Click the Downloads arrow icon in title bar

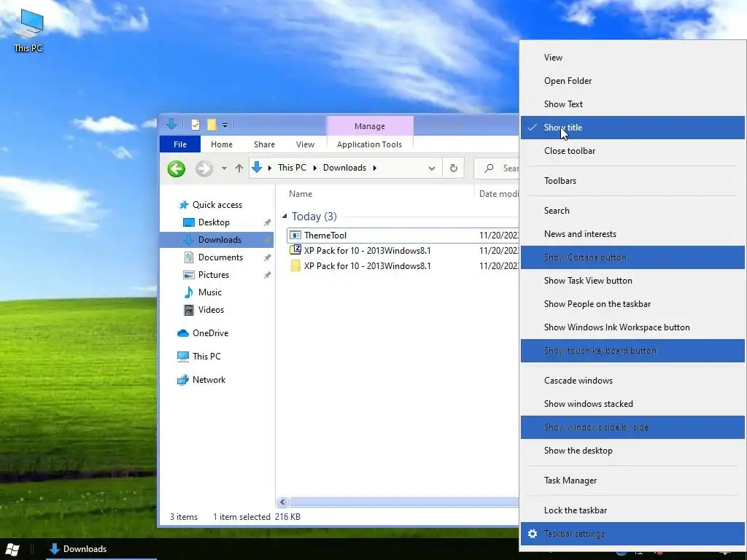point(171,125)
